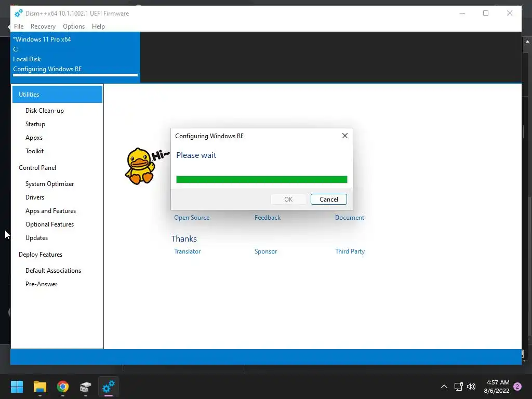Open Optional Features
The height and width of the screenshot is (399, 532).
click(49, 224)
